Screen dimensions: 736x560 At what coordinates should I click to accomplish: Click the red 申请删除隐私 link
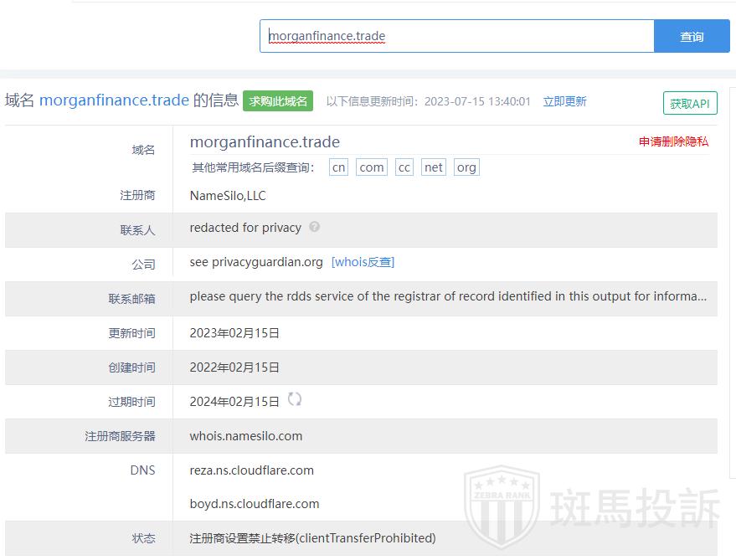pos(673,141)
